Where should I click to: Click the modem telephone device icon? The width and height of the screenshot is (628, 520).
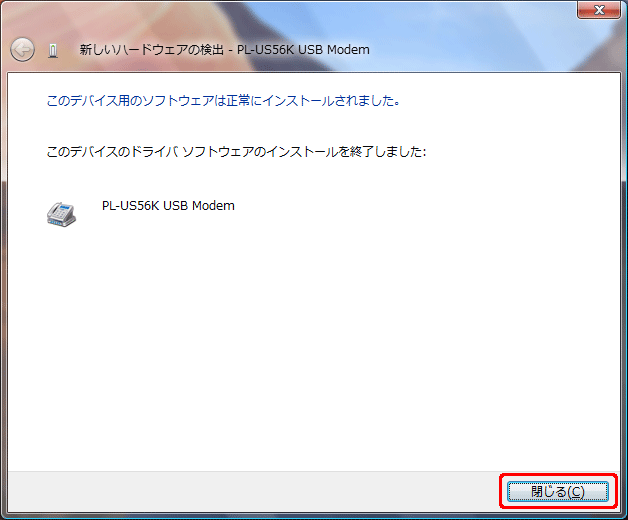pyautogui.click(x=61, y=214)
